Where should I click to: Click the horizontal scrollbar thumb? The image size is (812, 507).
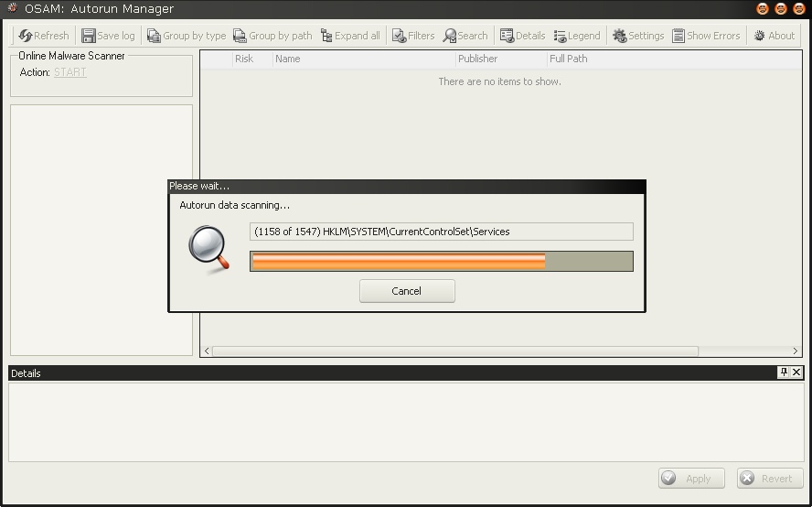(455, 351)
